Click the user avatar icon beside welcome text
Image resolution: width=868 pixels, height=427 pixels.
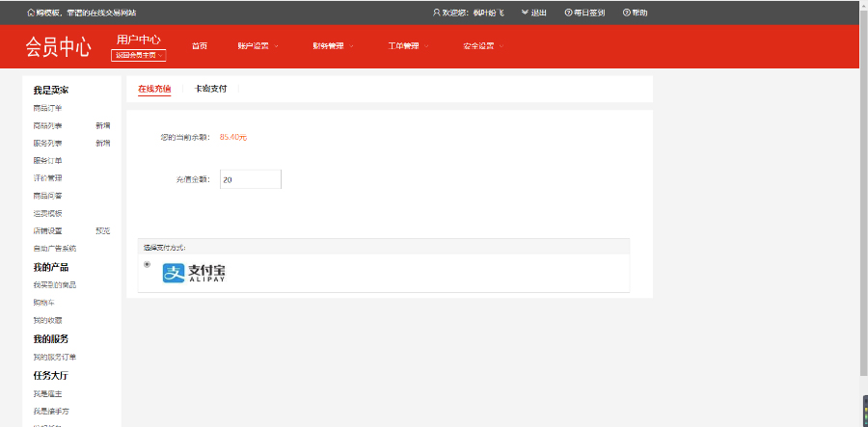tap(436, 13)
